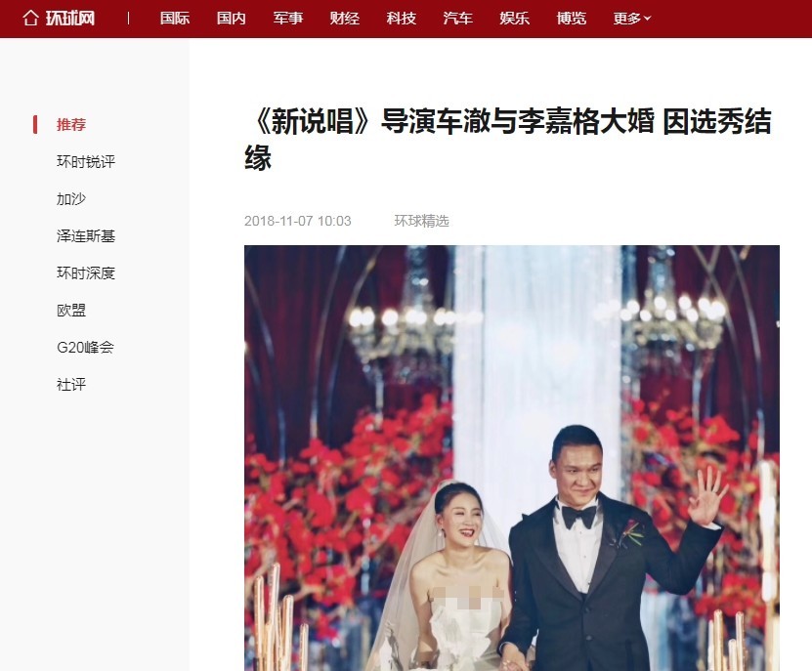Open the G20峰会 topic
The width and height of the screenshot is (812, 671).
click(85, 348)
